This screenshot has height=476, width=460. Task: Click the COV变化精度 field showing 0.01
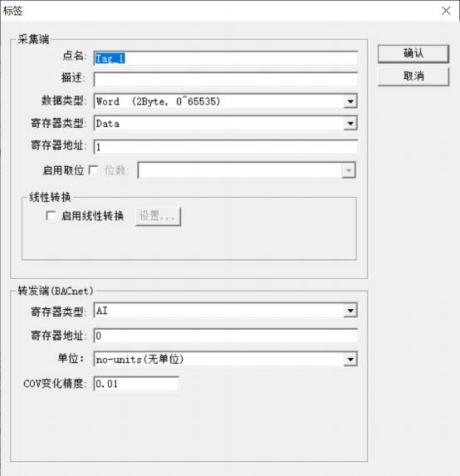click(136, 384)
